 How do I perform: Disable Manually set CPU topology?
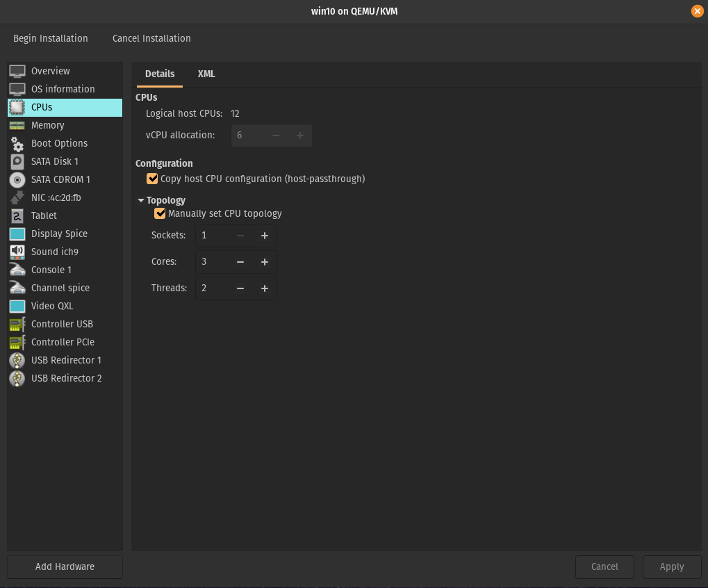(x=160, y=213)
